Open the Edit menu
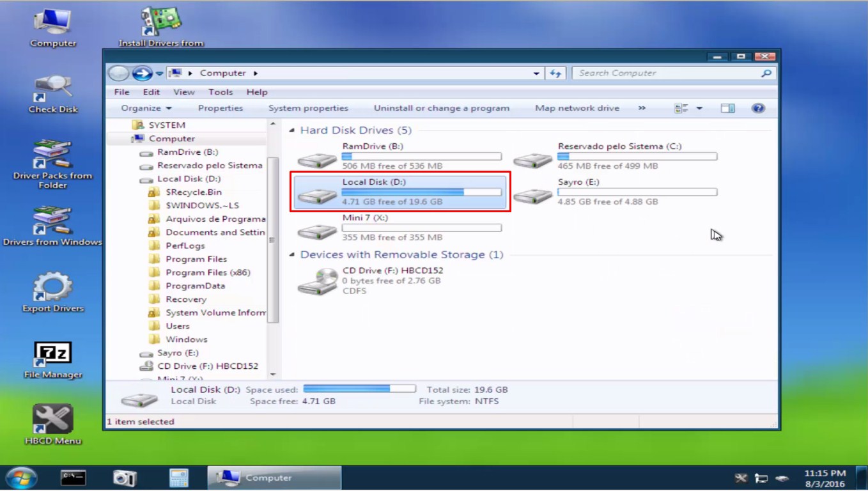The height and width of the screenshot is (491, 868). pos(151,92)
